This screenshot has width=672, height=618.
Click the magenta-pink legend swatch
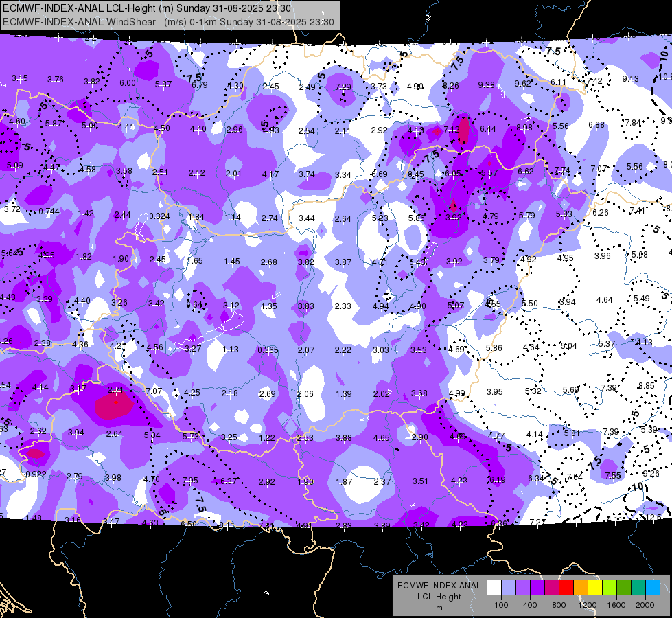click(x=552, y=588)
